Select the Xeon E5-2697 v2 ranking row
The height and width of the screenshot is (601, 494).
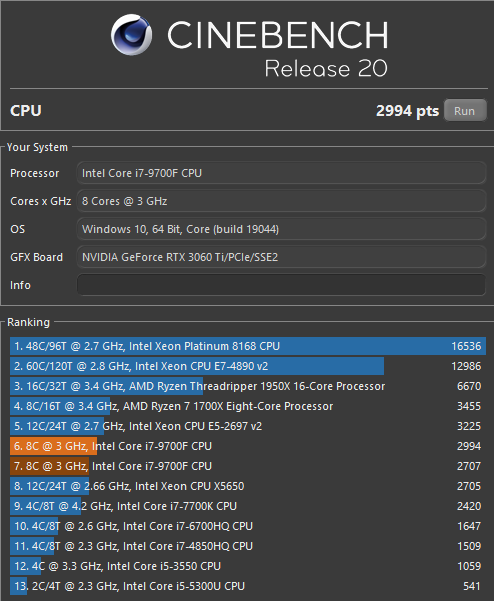248,426
